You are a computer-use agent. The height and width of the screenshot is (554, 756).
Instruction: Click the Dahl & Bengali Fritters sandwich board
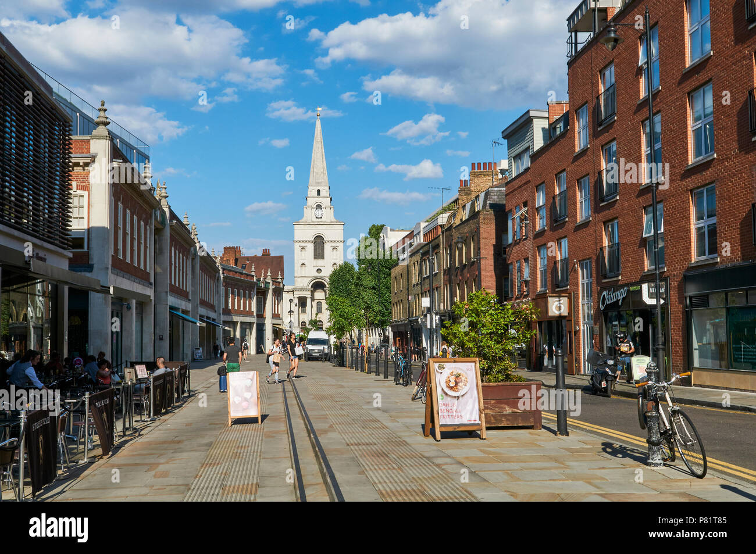pos(454,399)
